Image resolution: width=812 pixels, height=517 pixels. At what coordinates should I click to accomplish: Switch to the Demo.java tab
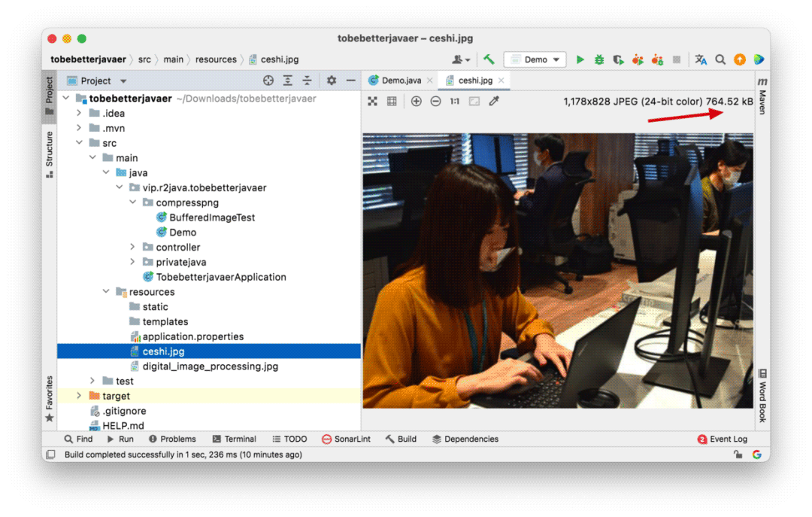click(x=395, y=81)
